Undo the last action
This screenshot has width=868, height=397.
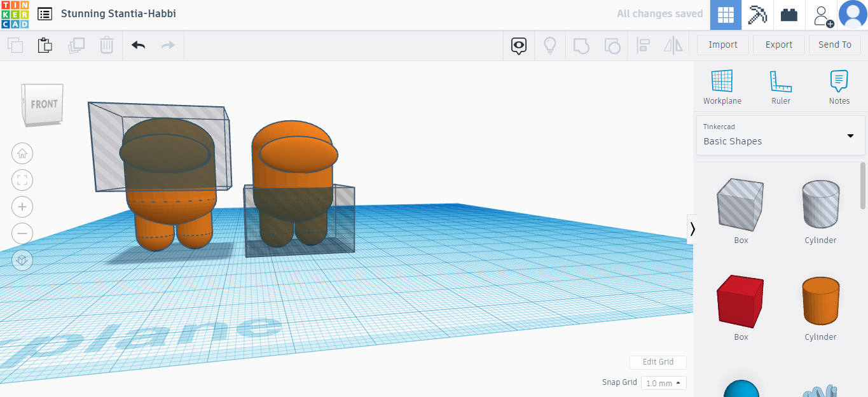tap(138, 45)
